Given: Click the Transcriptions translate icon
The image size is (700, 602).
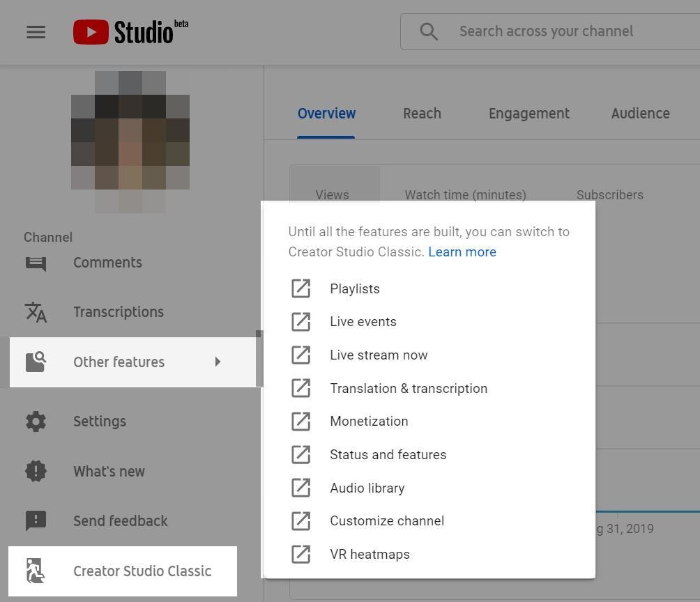Looking at the screenshot, I should 36,312.
